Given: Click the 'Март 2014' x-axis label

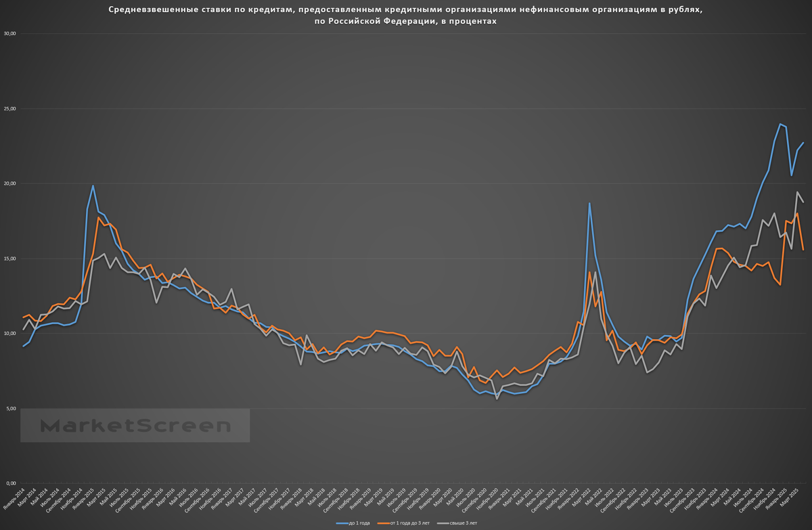Looking at the screenshot, I should click(27, 496).
